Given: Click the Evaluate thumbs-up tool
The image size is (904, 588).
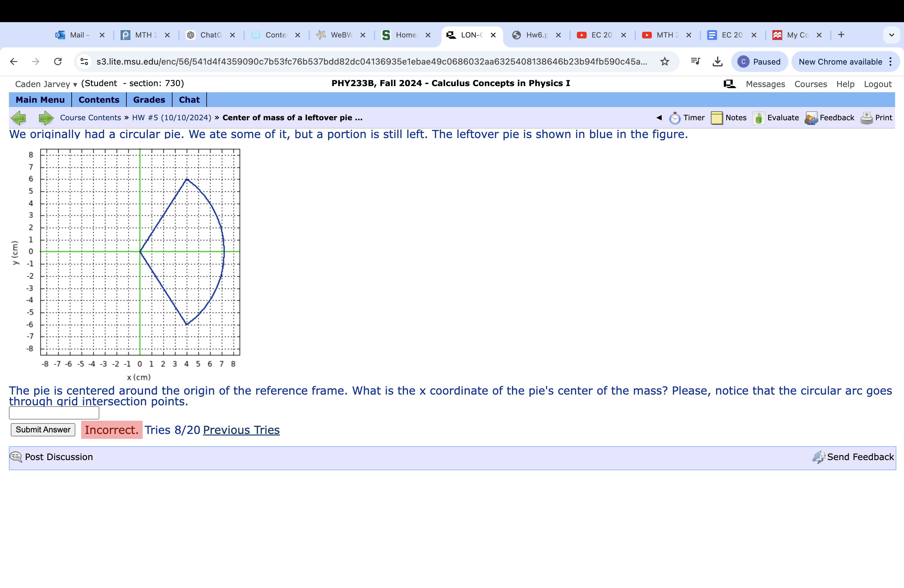Looking at the screenshot, I should coord(775,118).
